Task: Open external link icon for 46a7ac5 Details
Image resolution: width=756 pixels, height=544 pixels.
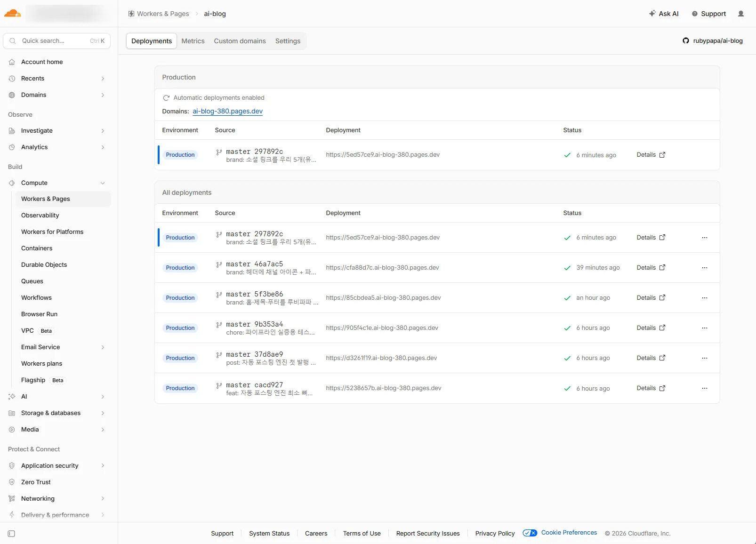Action: coord(662,268)
